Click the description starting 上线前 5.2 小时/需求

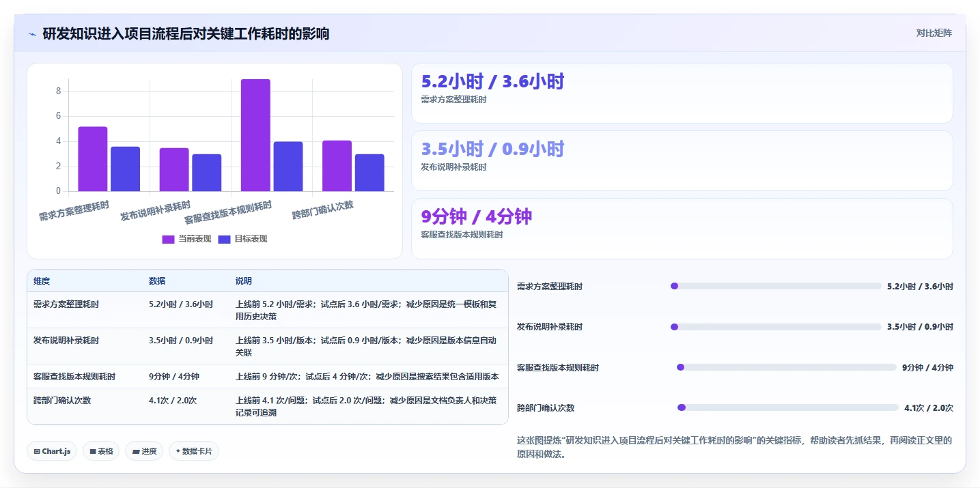tap(366, 311)
